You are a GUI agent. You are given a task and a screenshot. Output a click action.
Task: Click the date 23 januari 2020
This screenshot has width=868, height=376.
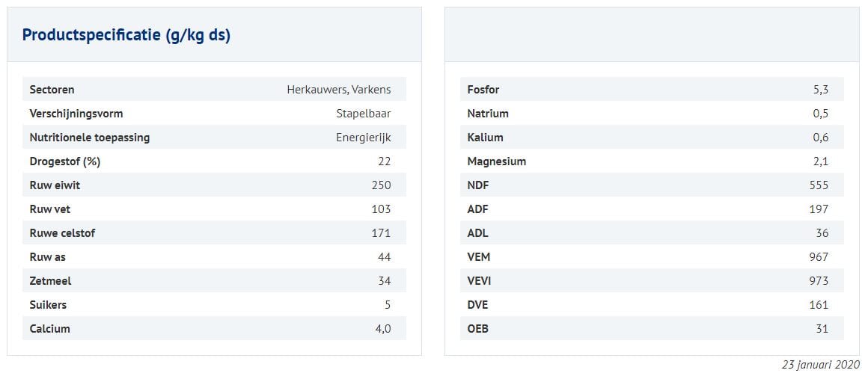click(820, 365)
